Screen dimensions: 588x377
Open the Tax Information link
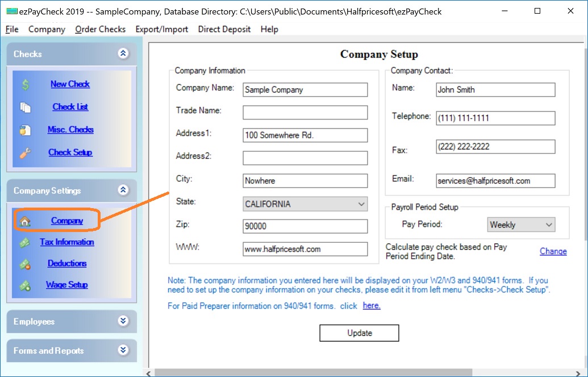pos(67,242)
